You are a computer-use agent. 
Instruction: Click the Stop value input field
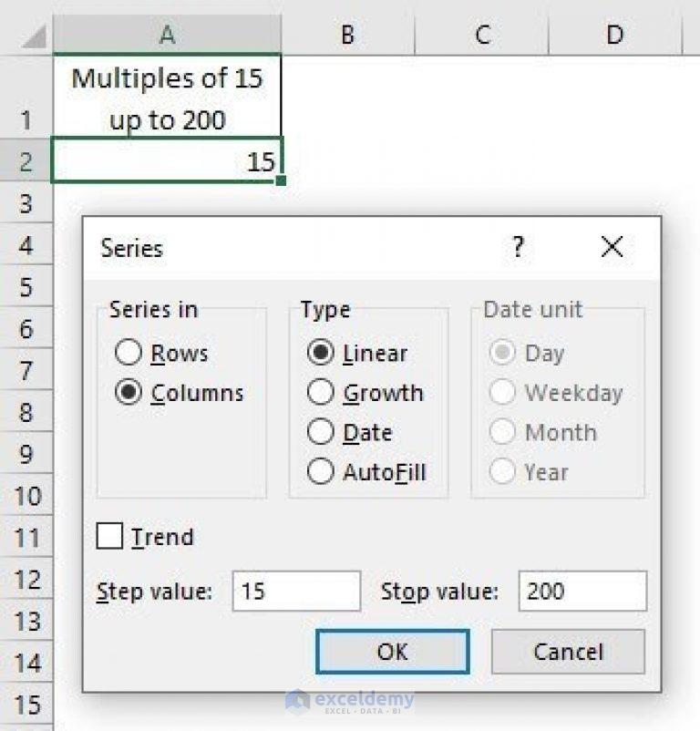click(x=582, y=591)
